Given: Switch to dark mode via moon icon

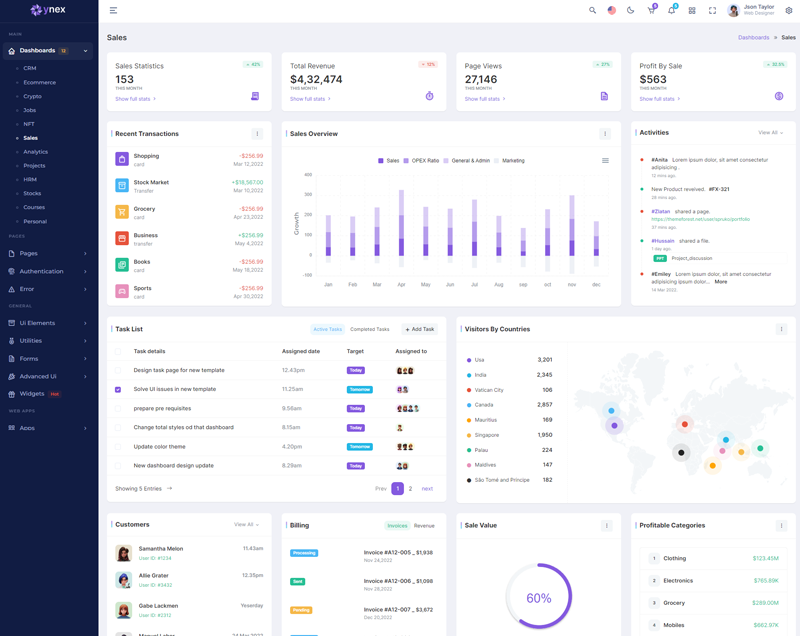Looking at the screenshot, I should click(630, 10).
